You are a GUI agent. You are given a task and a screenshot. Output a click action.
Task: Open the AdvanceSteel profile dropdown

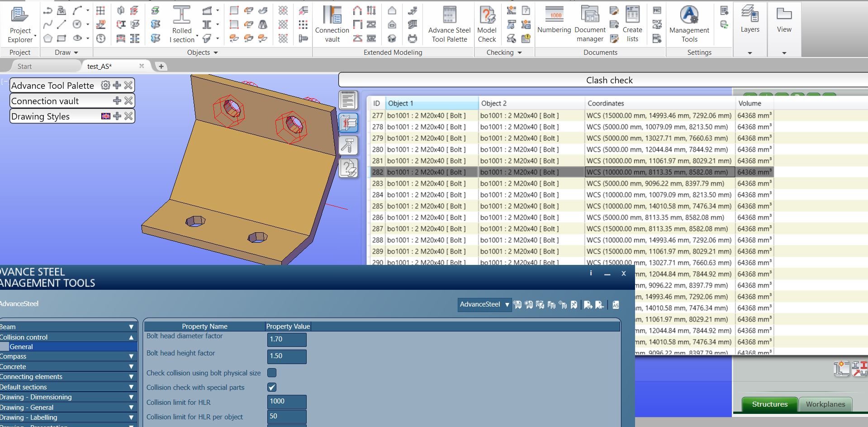(484, 304)
